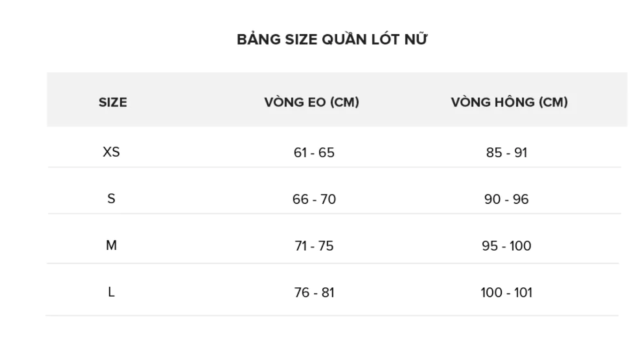The image size is (644, 338).
Task: Choose the hip value 95 - 100
Action: coord(506,246)
